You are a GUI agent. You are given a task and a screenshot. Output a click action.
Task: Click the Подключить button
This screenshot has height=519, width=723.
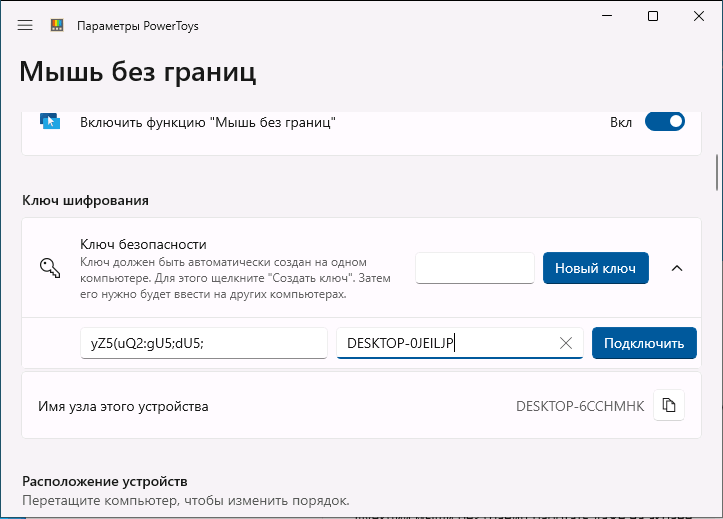point(644,343)
